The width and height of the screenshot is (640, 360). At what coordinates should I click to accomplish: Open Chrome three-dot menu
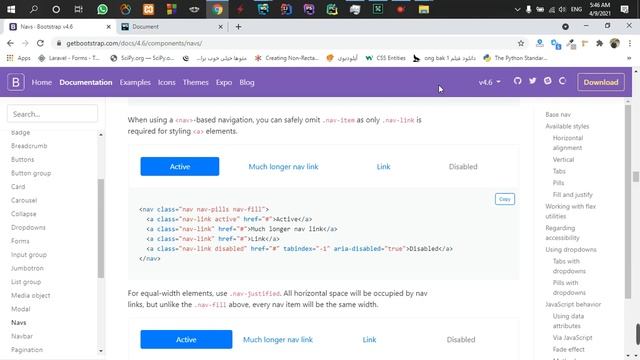630,43
